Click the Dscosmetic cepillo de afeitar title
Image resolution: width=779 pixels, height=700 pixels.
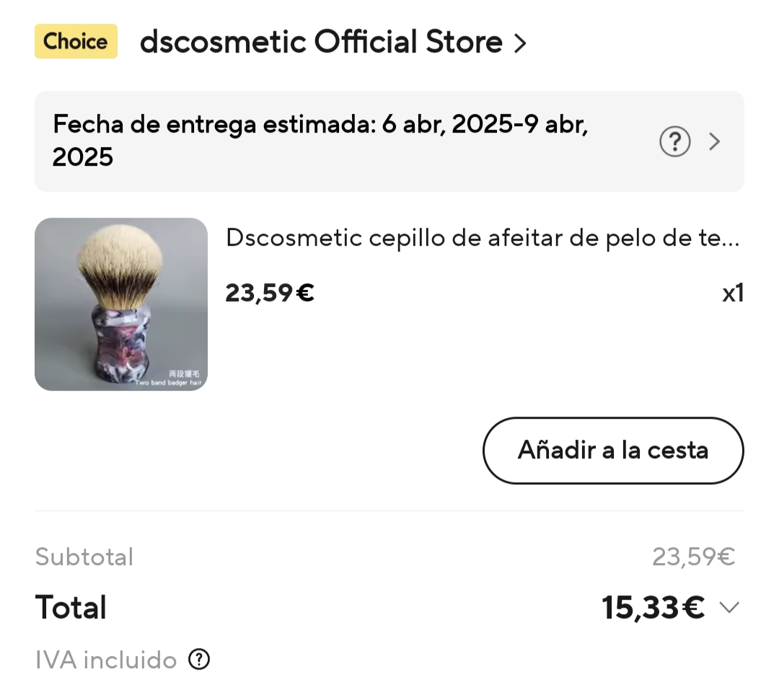coord(483,238)
